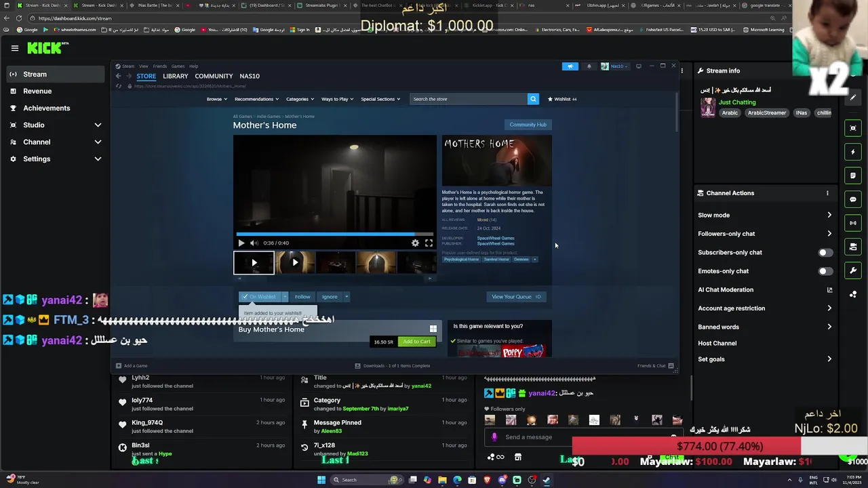Viewport: 868px width, 488px height.
Task: Uncheck the On Wishlist button
Action: pyautogui.click(x=260, y=297)
